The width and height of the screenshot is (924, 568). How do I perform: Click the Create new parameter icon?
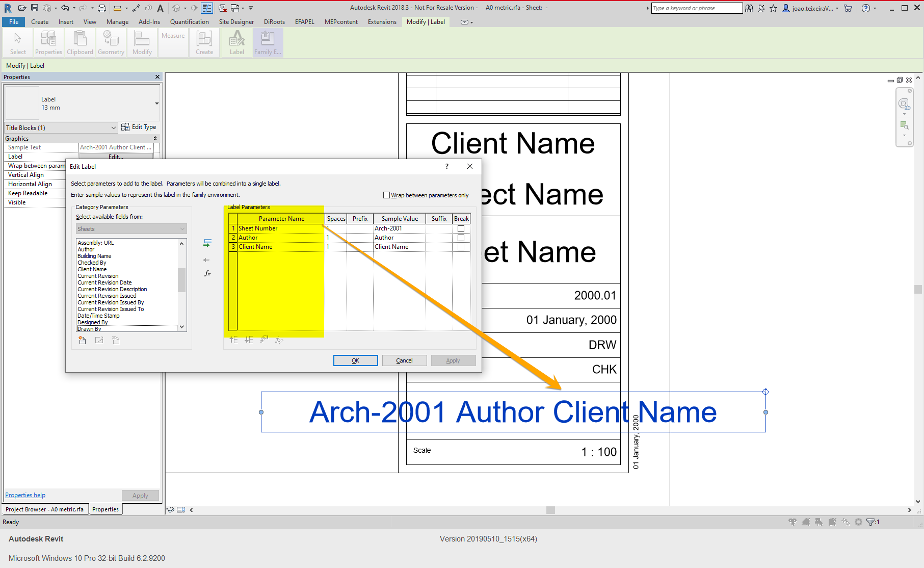[82, 340]
